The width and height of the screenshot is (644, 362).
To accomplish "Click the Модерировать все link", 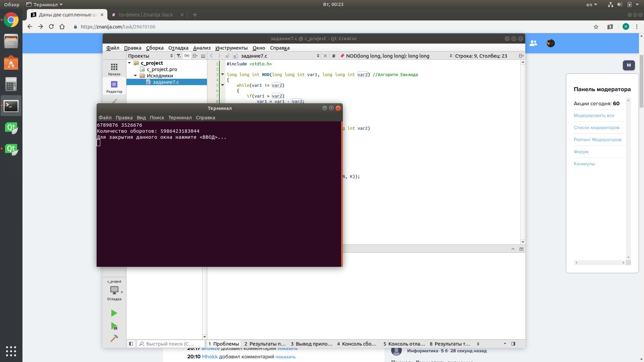I will pos(594,116).
